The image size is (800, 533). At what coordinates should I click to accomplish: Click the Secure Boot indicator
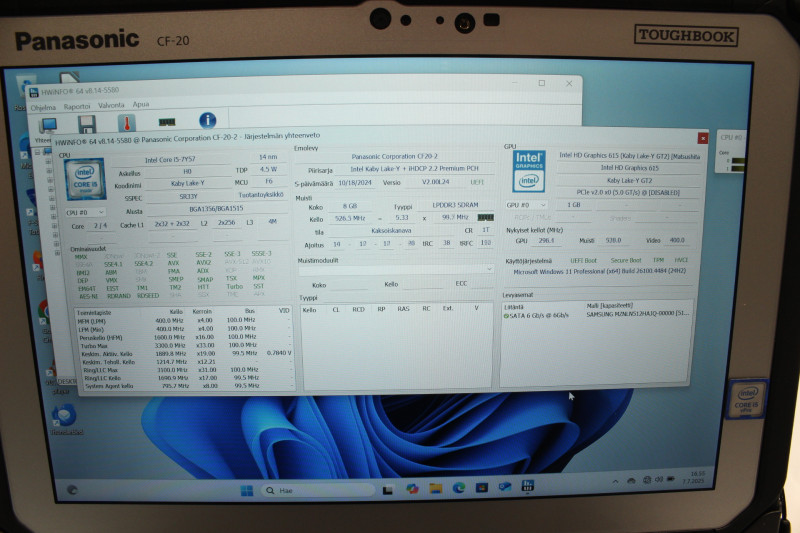point(626,260)
